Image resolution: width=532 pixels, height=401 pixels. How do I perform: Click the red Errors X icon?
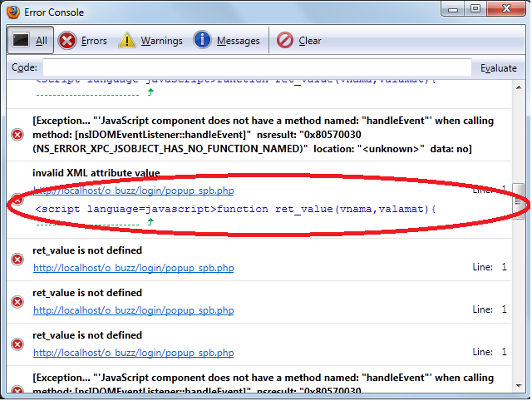[67, 41]
